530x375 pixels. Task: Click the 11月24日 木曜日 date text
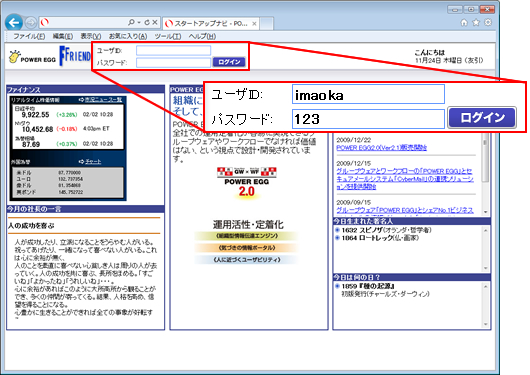coord(449,61)
